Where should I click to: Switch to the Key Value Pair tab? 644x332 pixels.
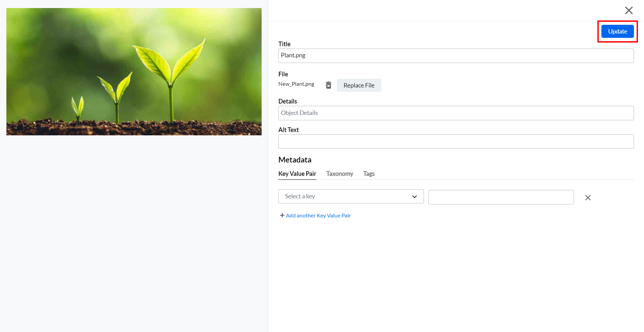point(297,174)
